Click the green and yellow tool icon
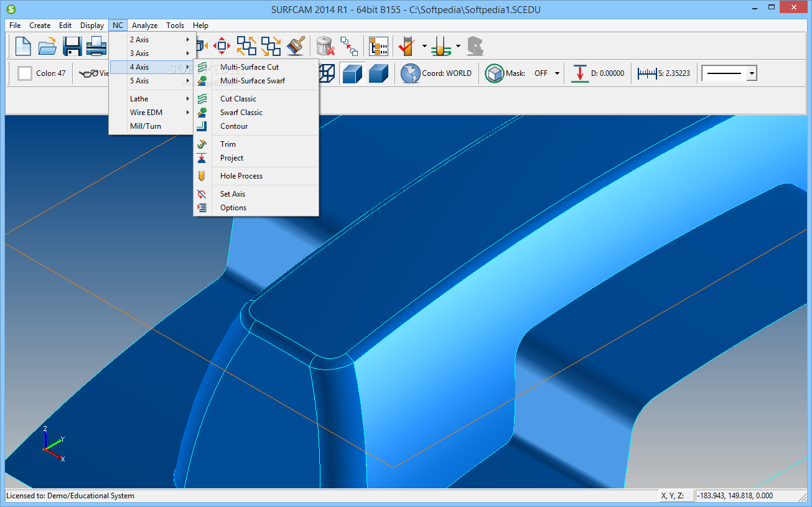812x507 pixels. tap(441, 46)
